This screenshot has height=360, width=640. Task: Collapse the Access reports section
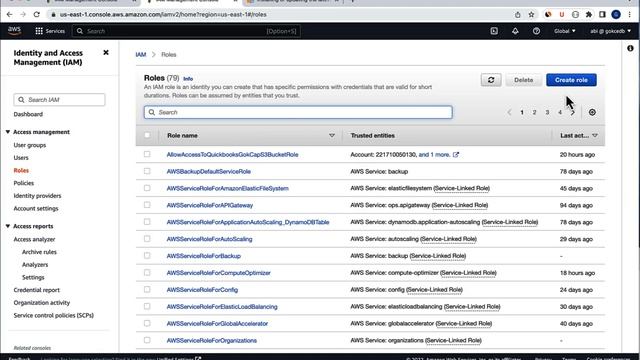[x=8, y=226]
